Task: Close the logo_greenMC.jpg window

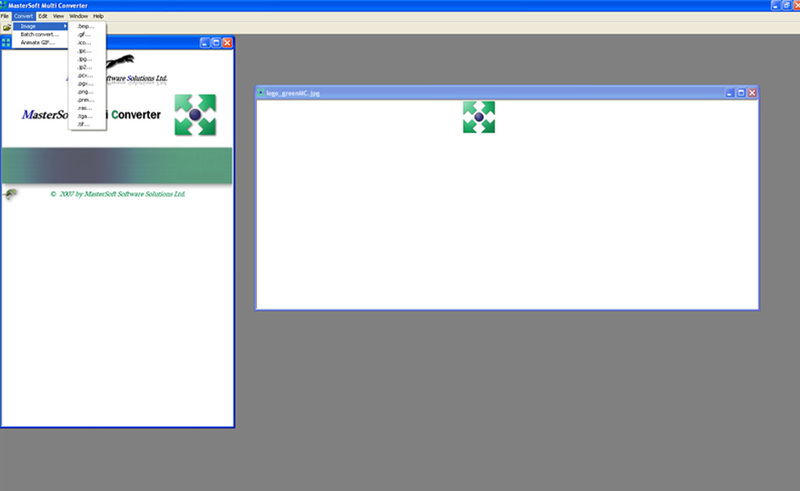Action: point(752,93)
